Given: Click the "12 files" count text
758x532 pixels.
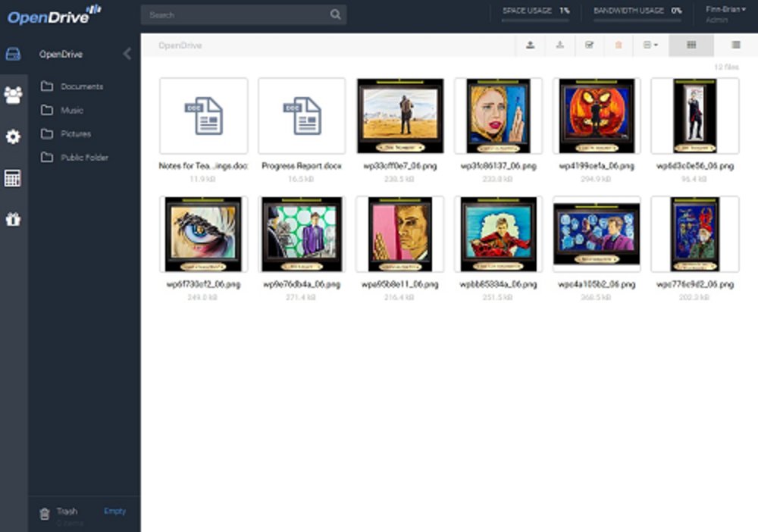Looking at the screenshot, I should [726, 67].
